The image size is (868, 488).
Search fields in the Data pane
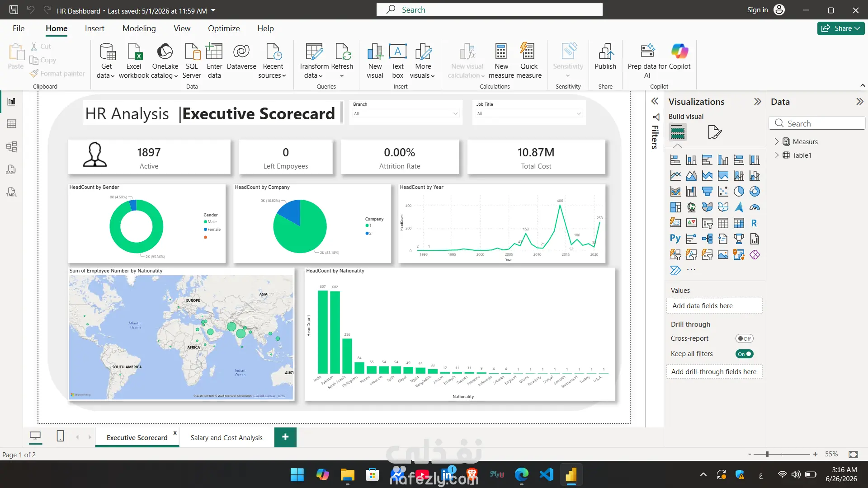[x=816, y=123]
